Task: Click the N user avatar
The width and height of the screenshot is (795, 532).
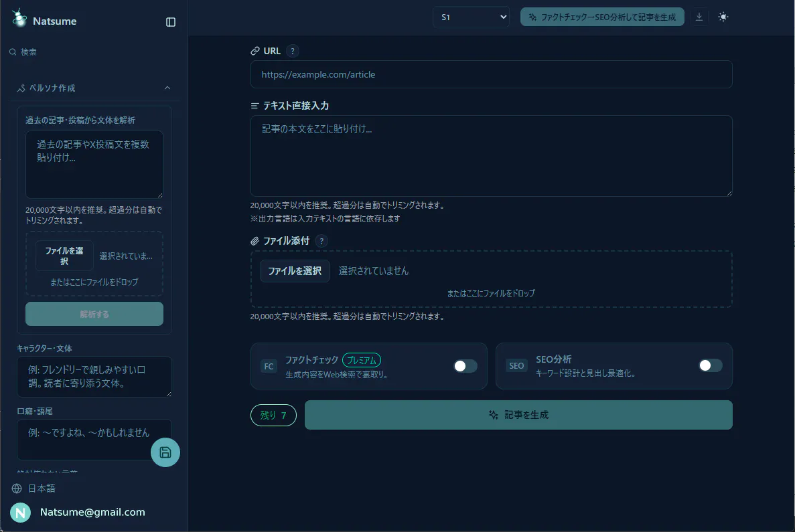Action: point(21,513)
